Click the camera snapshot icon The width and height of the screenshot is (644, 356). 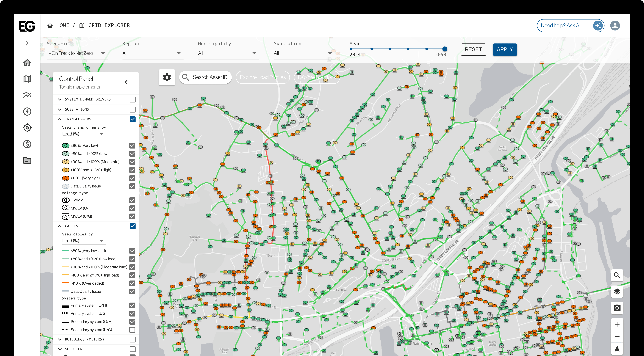coord(617,308)
